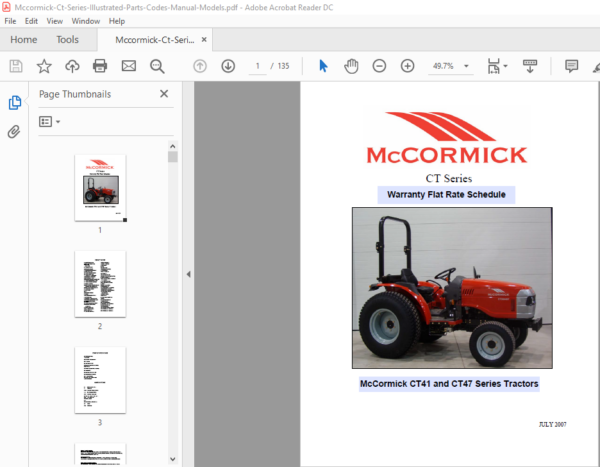
Task: Open the Edit menu
Action: pos(31,21)
